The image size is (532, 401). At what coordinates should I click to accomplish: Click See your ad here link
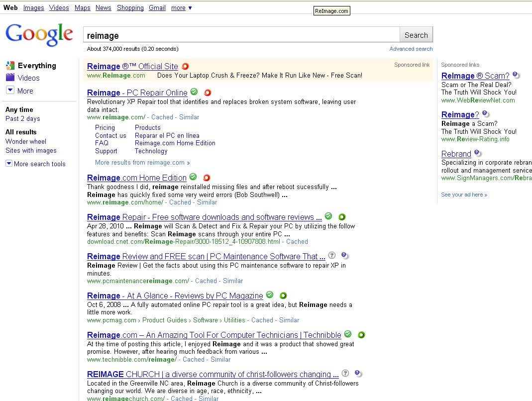tap(464, 195)
